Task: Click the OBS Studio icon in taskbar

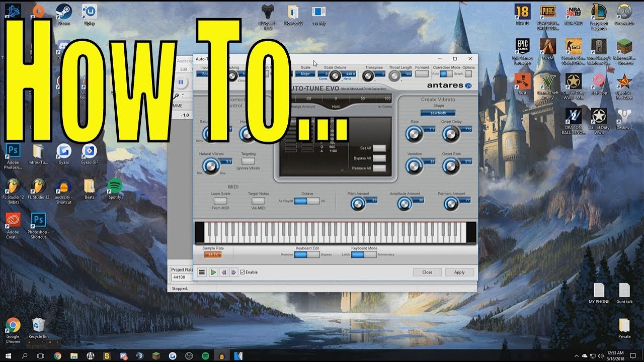Action: pos(188,355)
